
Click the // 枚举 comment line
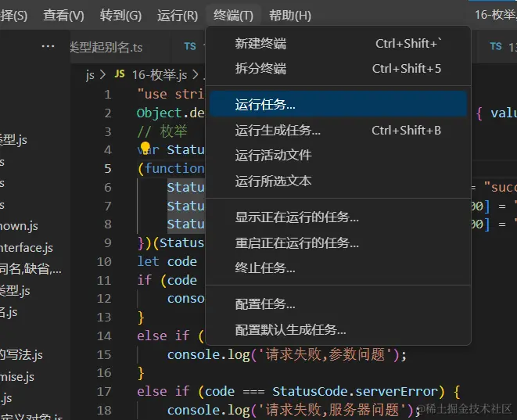pos(162,131)
